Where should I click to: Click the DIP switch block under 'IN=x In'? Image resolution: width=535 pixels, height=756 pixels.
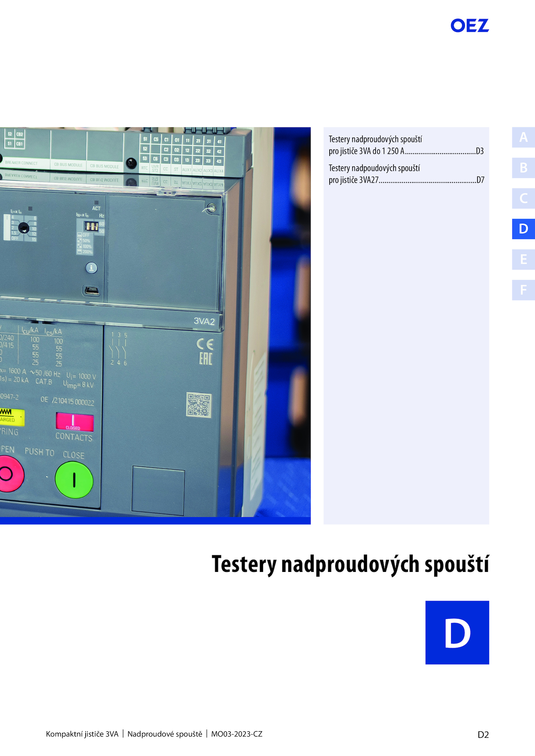tap(91, 226)
